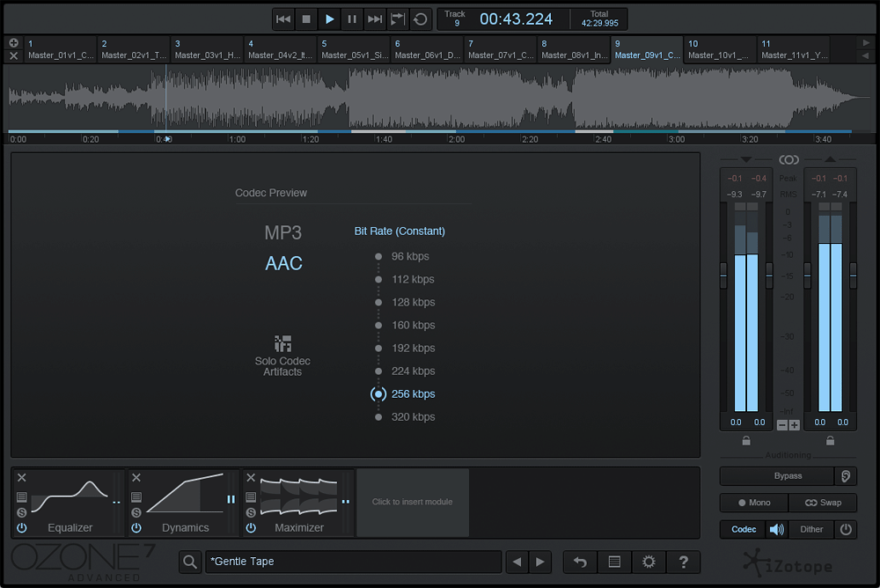The image size is (880, 588).
Task: Open the Codec panel button
Action: coord(744,529)
